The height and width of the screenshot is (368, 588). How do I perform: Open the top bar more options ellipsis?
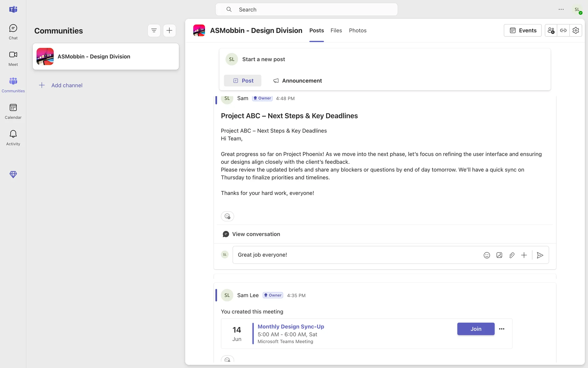[x=561, y=10]
